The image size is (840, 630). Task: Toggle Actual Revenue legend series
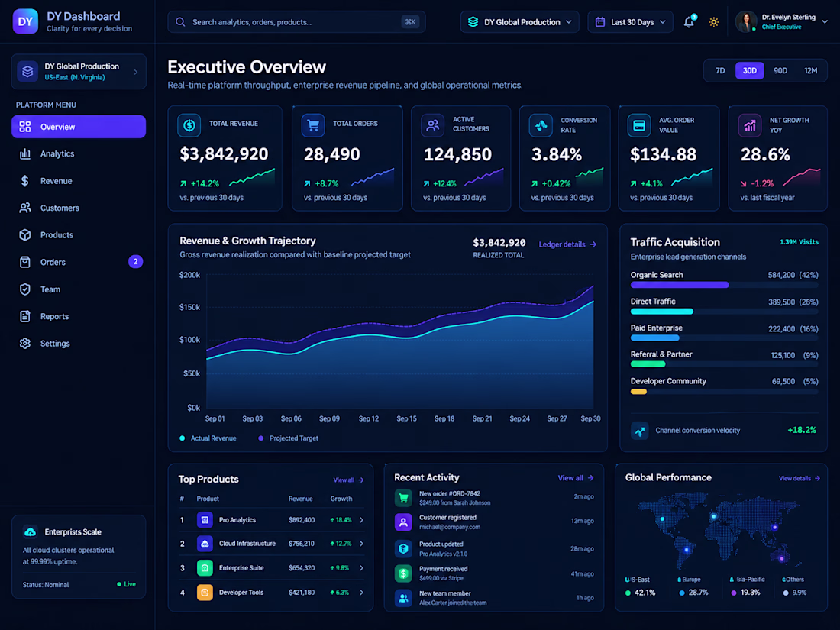(x=208, y=438)
